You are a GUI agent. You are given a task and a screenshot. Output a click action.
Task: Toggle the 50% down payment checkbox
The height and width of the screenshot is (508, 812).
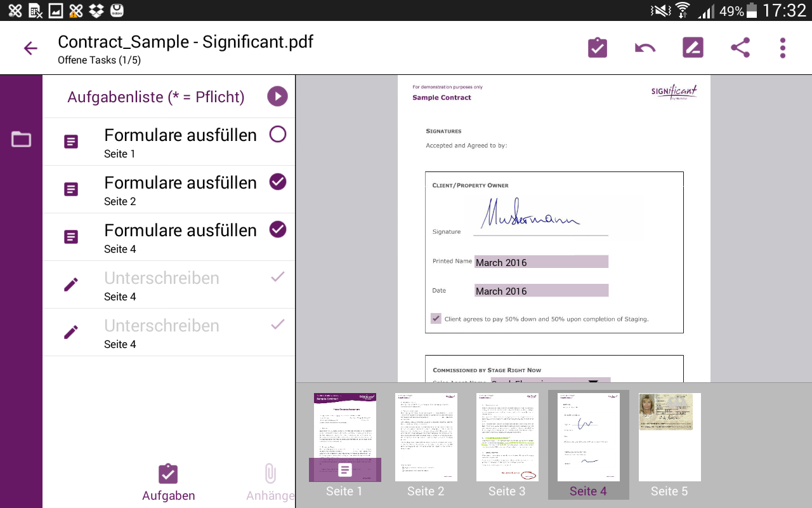[436, 319]
